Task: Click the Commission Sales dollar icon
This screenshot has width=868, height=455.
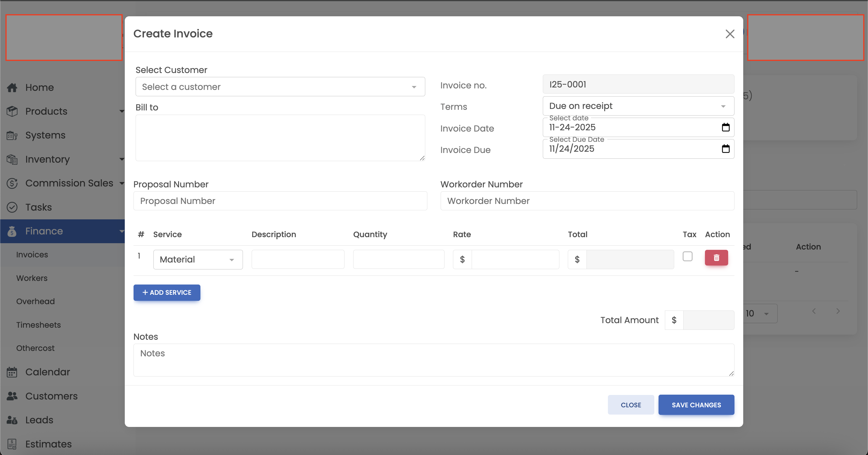Action: 12,183
